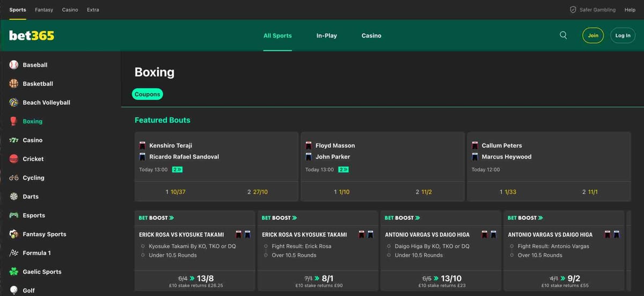This screenshot has width=644, height=296.
Task: Click the Log In button
Action: (623, 35)
